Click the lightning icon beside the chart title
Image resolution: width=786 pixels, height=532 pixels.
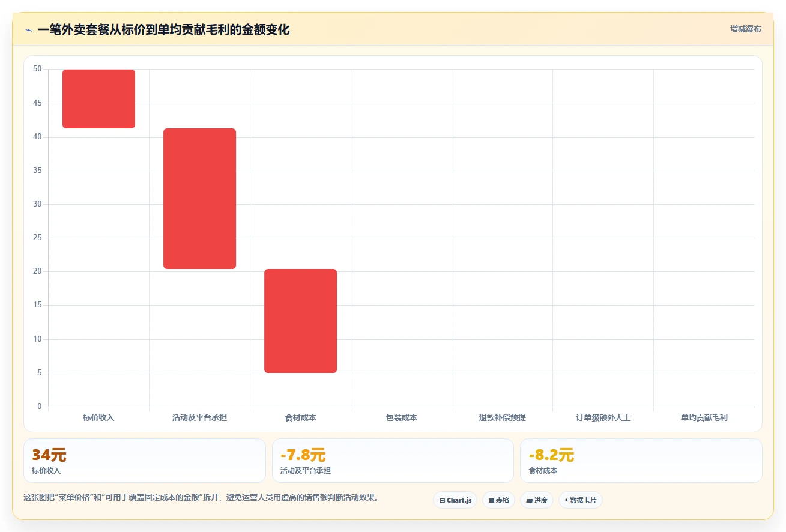(28, 30)
